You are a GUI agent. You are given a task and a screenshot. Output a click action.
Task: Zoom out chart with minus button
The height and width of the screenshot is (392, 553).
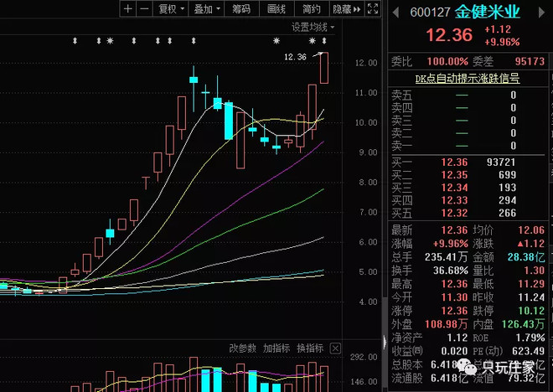[144, 9]
